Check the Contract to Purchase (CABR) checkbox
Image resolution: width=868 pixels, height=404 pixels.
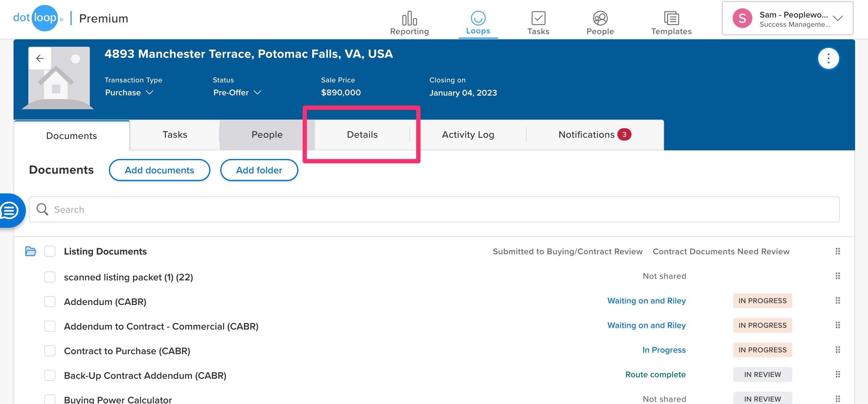click(50, 351)
